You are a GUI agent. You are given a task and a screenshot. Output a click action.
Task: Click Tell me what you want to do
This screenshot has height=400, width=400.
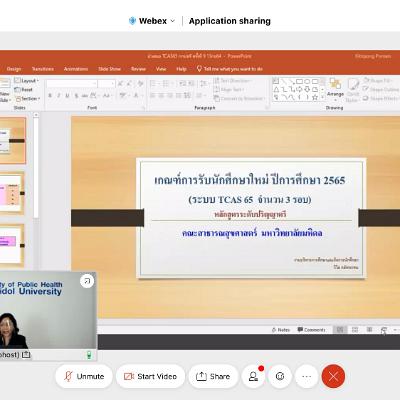230,69
